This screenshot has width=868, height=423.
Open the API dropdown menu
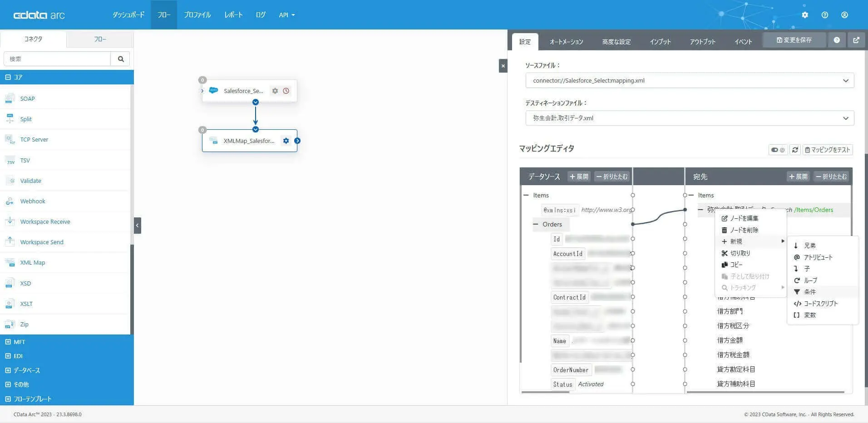click(287, 15)
